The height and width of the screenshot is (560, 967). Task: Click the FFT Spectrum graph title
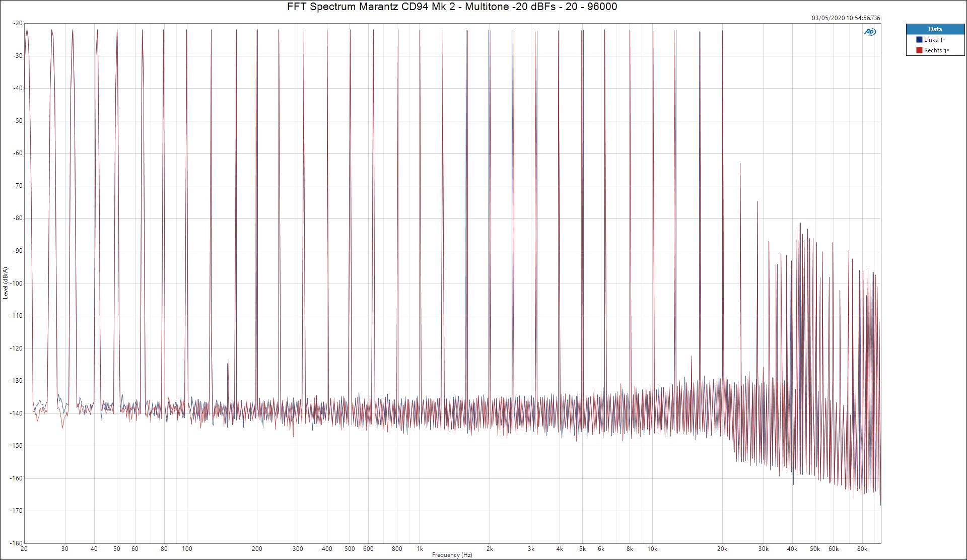click(452, 7)
